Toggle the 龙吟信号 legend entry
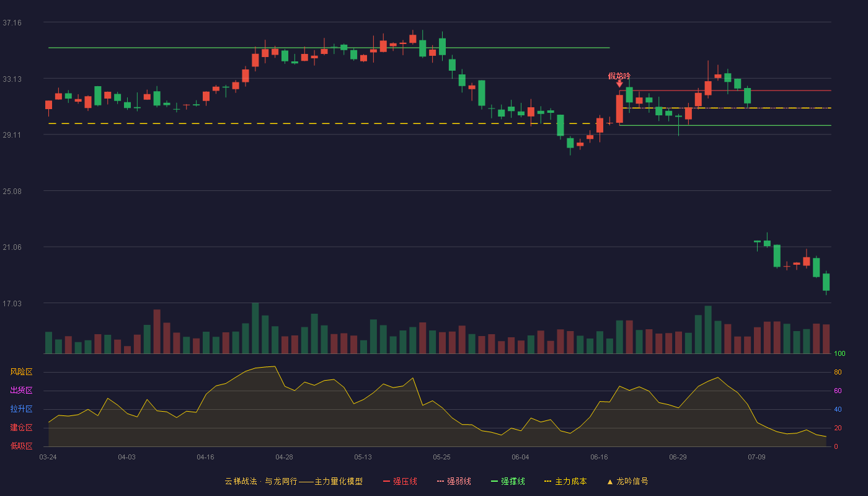 click(627, 481)
